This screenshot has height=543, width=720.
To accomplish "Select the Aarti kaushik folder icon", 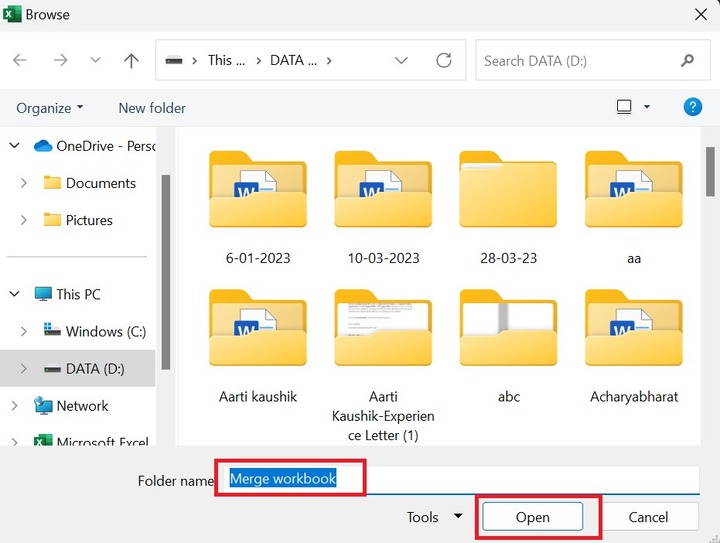I will (x=258, y=328).
